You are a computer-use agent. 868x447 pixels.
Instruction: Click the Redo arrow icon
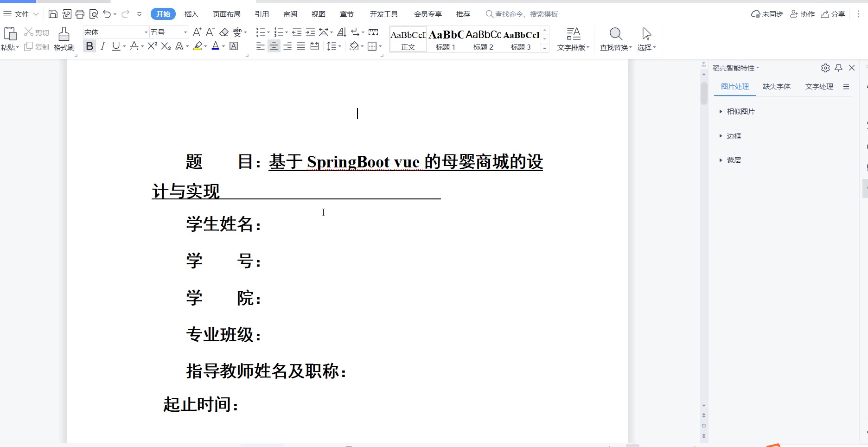click(x=125, y=14)
